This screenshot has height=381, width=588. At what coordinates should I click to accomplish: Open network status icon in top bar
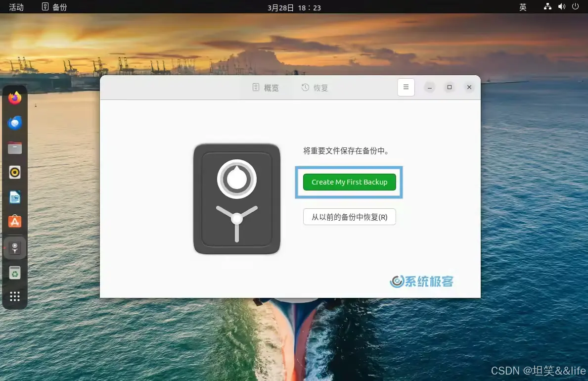[x=547, y=6]
